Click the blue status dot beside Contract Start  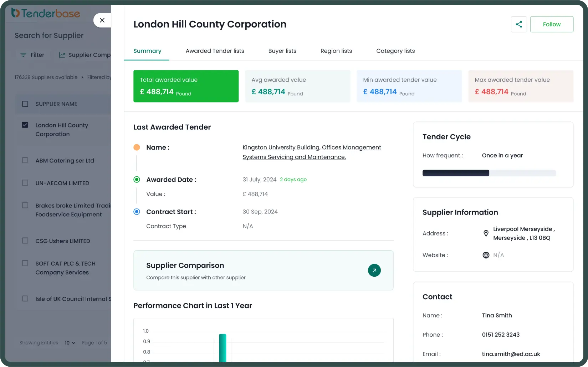point(137,211)
